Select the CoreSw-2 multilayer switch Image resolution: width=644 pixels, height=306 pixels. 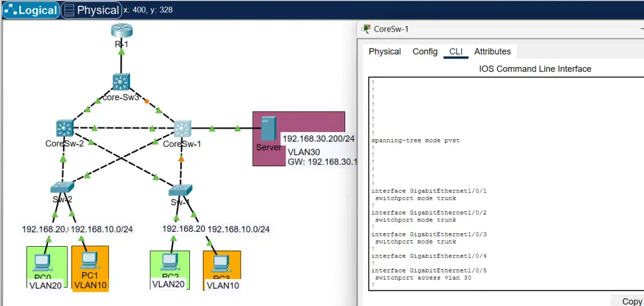[x=64, y=129]
